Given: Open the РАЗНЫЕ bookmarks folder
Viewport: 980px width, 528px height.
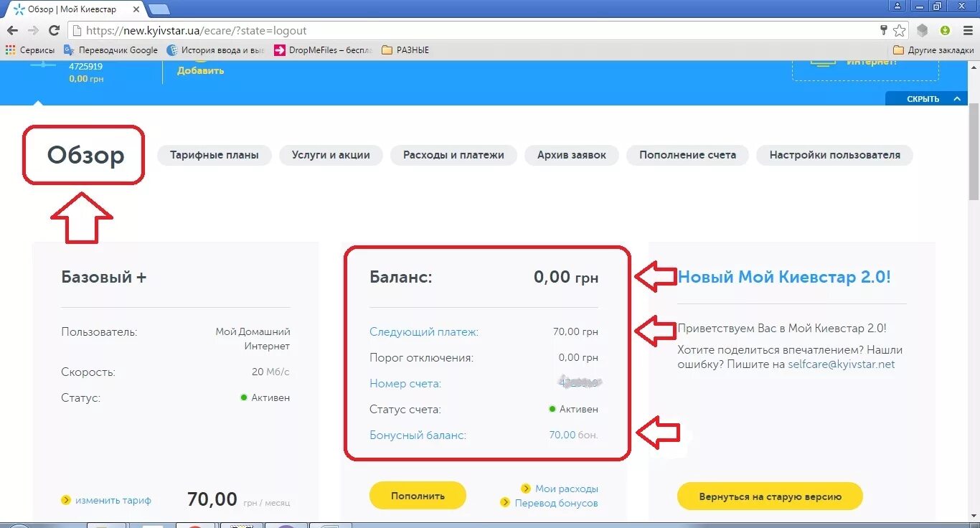Looking at the screenshot, I should click(x=405, y=50).
